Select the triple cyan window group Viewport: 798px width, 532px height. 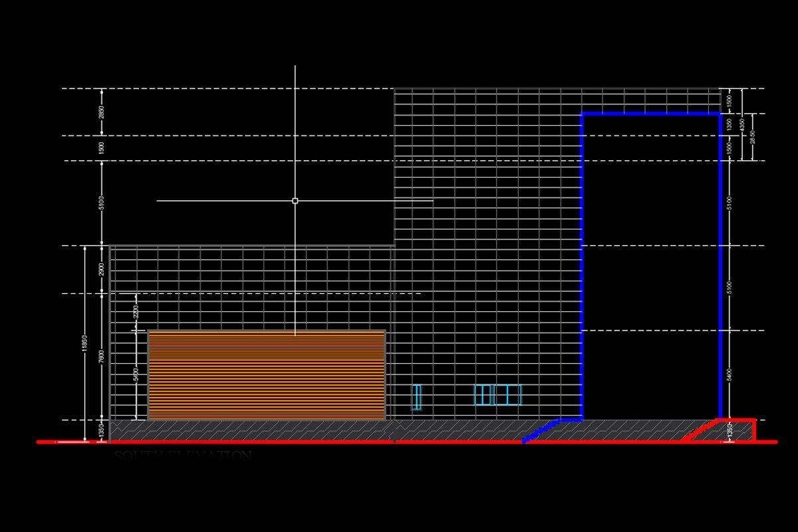pos(497,394)
